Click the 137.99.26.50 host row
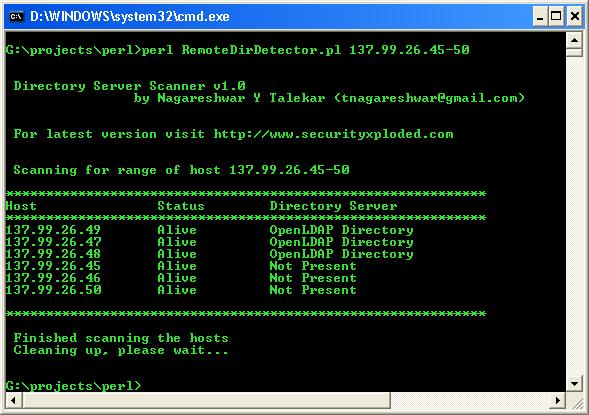Viewport: 589px width, 415px height. [x=181, y=290]
